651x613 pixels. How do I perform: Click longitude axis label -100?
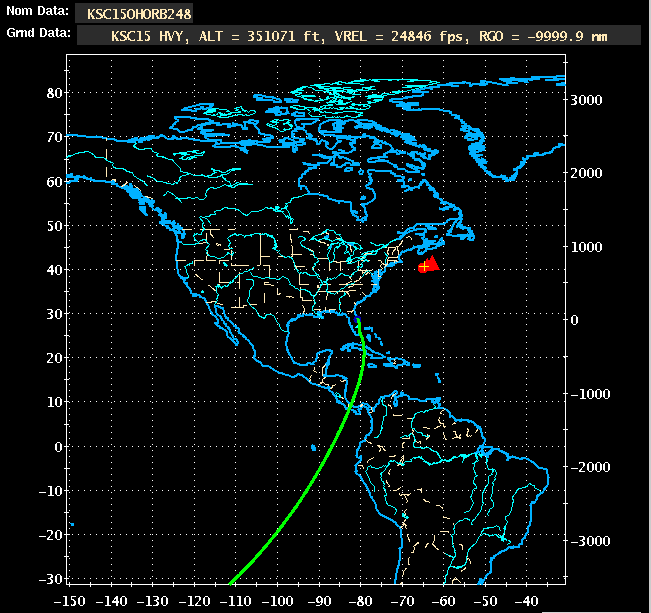(277, 601)
